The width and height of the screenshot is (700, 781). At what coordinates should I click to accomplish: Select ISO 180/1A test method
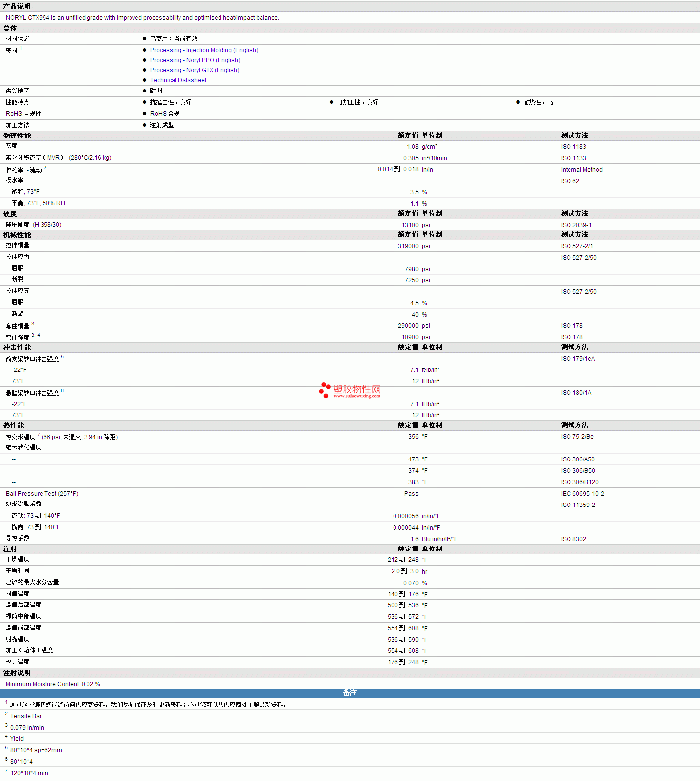point(576,393)
